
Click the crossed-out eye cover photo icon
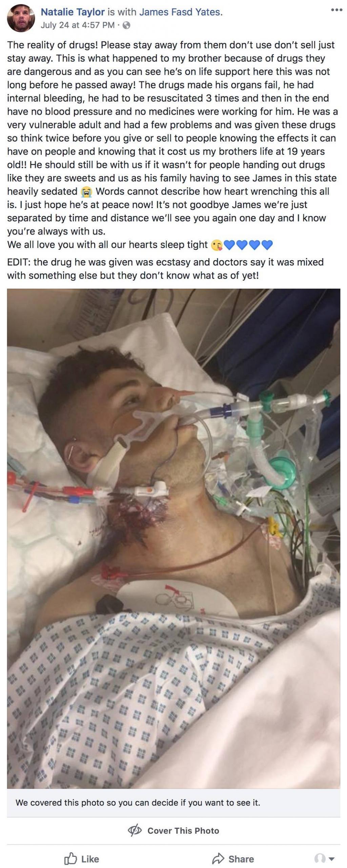(x=135, y=830)
